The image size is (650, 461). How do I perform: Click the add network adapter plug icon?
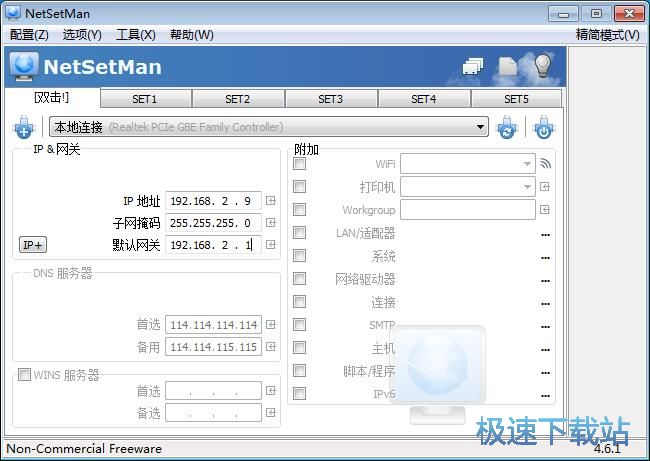pyautogui.click(x=24, y=127)
